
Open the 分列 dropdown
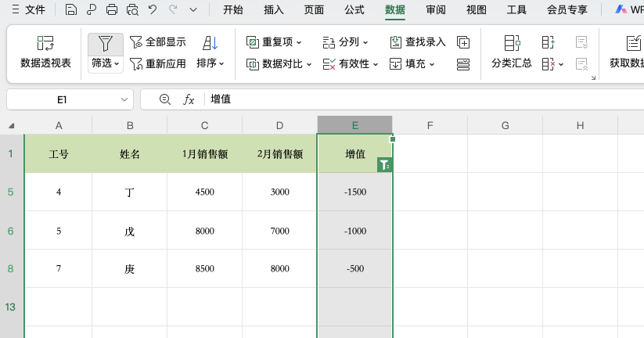(x=345, y=42)
